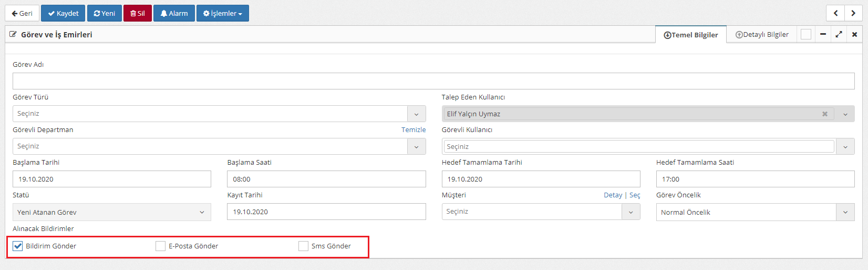Viewport: 868px width, 270px height.
Task: Expand panel to fullscreen
Action: click(839, 35)
